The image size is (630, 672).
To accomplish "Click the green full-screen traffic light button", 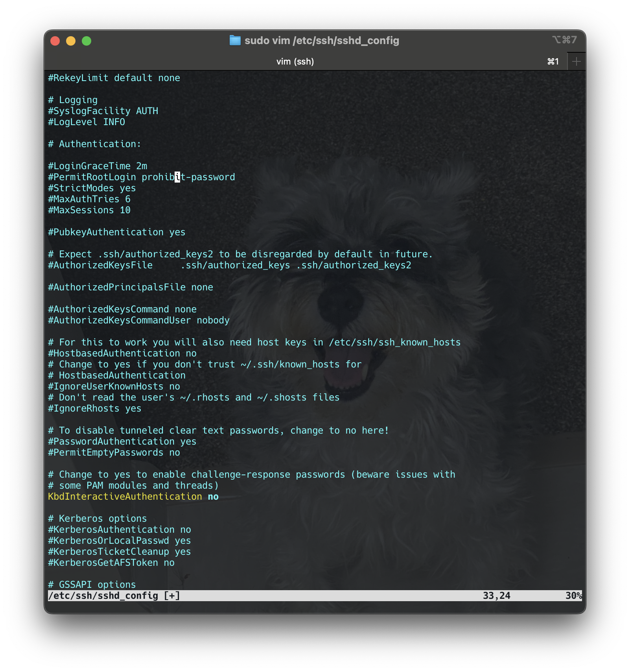I will [x=87, y=41].
